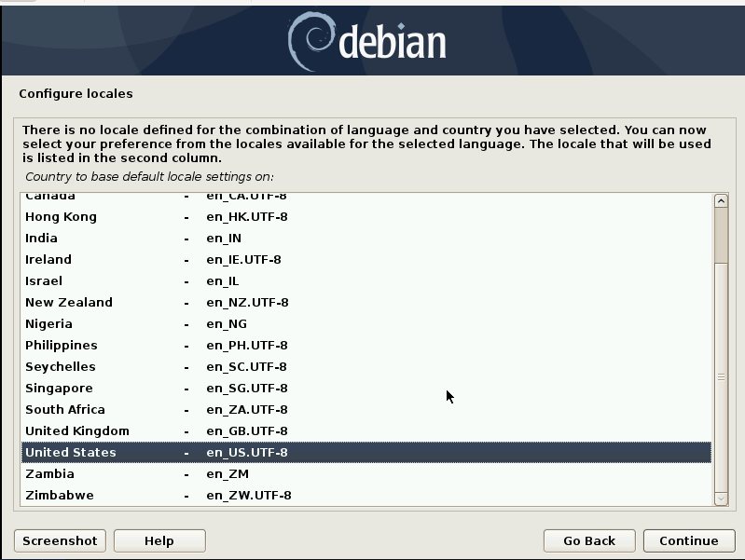Viewport: 745px width, 560px height.
Task: Select Seychelles en_SC.UTF-8 row
Action: click(366, 367)
